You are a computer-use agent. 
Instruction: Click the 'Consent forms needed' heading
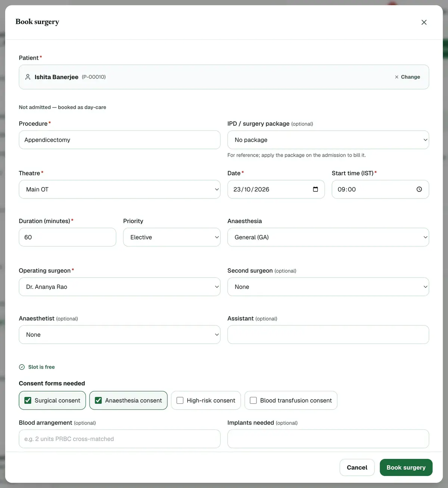[52, 384]
